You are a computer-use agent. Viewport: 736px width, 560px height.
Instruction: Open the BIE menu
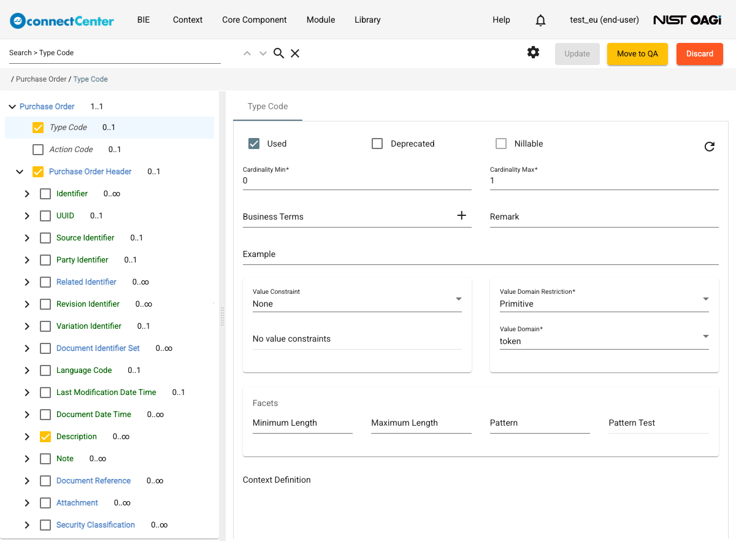pos(144,20)
